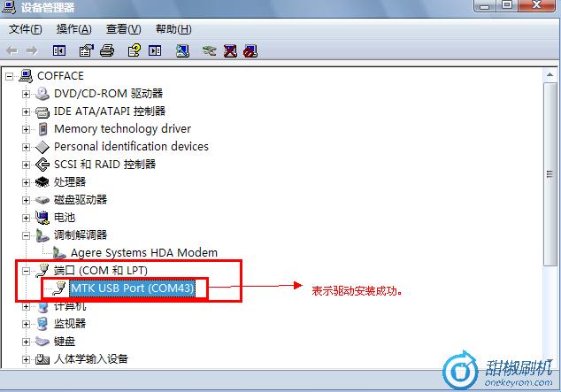Viewport: 561px width, 392px height.
Task: Open the 查看(V) menu
Action: (123, 29)
